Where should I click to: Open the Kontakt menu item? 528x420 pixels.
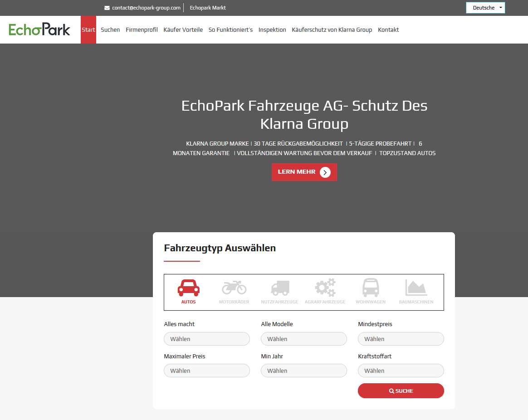point(388,29)
